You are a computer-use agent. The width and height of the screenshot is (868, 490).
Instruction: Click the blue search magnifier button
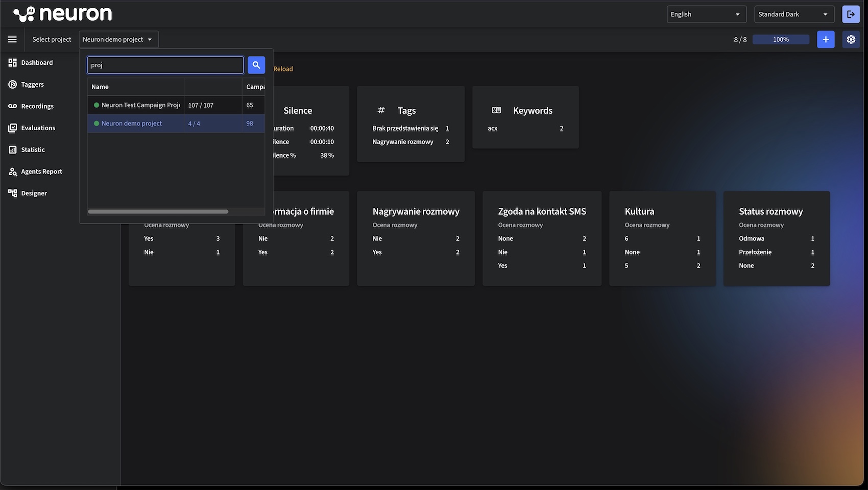pos(256,65)
